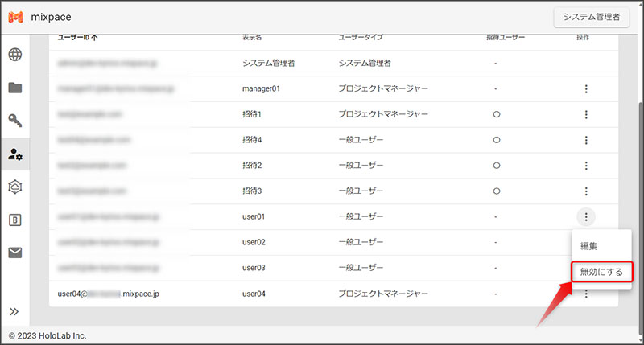Select the user settings icon in sidebar

15,154
